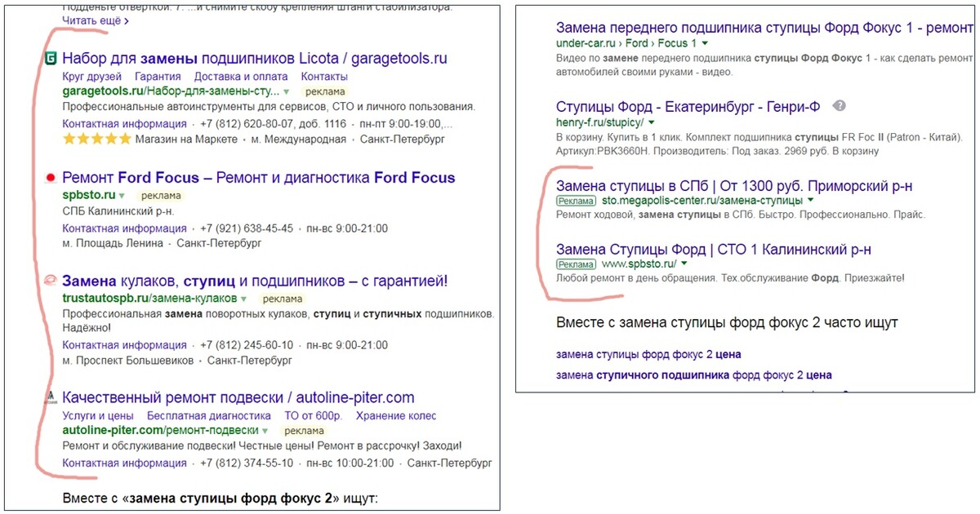Open the Бесплатная диагностика sitelink
980x514 pixels.
[x=208, y=415]
